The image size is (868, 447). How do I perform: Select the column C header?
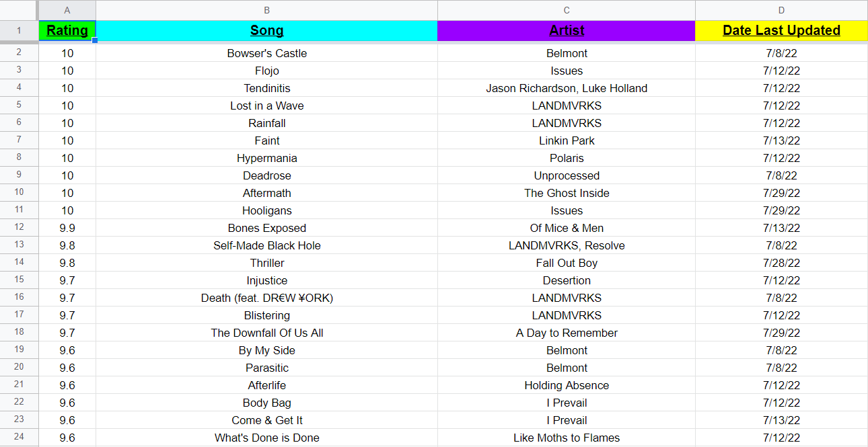tap(567, 10)
